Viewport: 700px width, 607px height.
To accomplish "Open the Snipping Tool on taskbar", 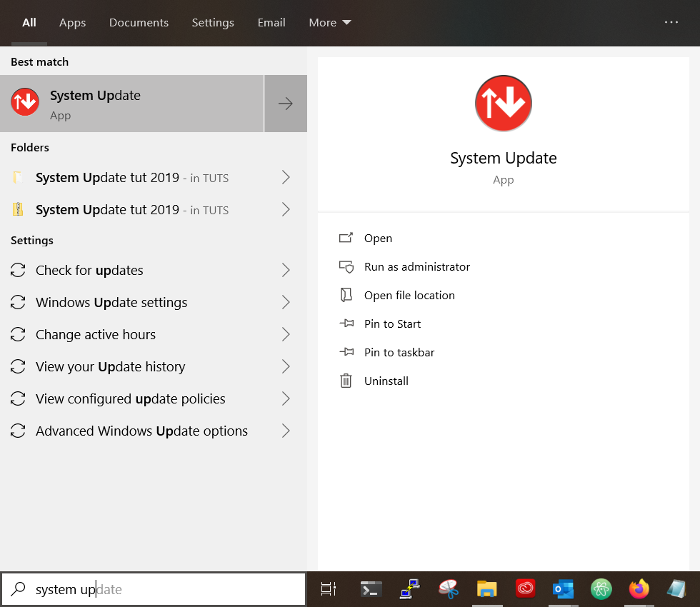I will coord(449,589).
